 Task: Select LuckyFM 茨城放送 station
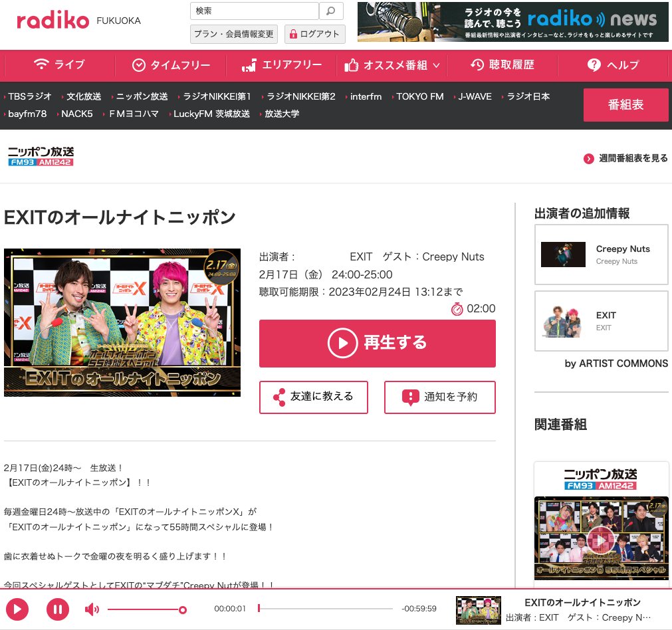[211, 114]
